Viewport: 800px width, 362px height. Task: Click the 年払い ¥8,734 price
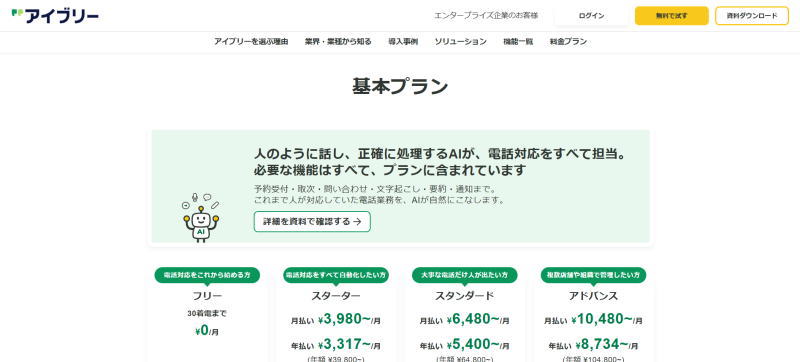click(x=593, y=345)
